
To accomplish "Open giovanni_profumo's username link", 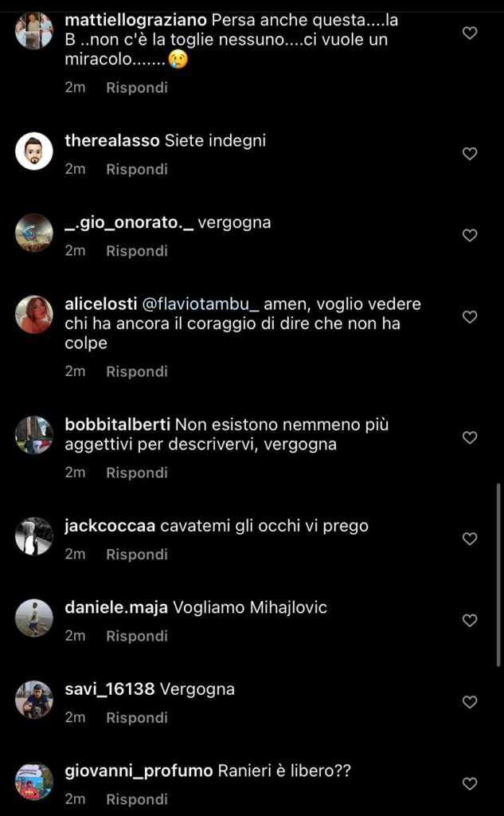I will 139,771.
